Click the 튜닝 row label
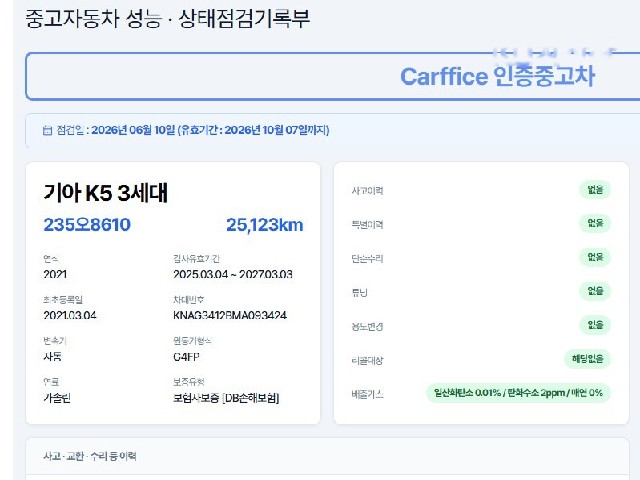640x480 pixels. tap(360, 292)
